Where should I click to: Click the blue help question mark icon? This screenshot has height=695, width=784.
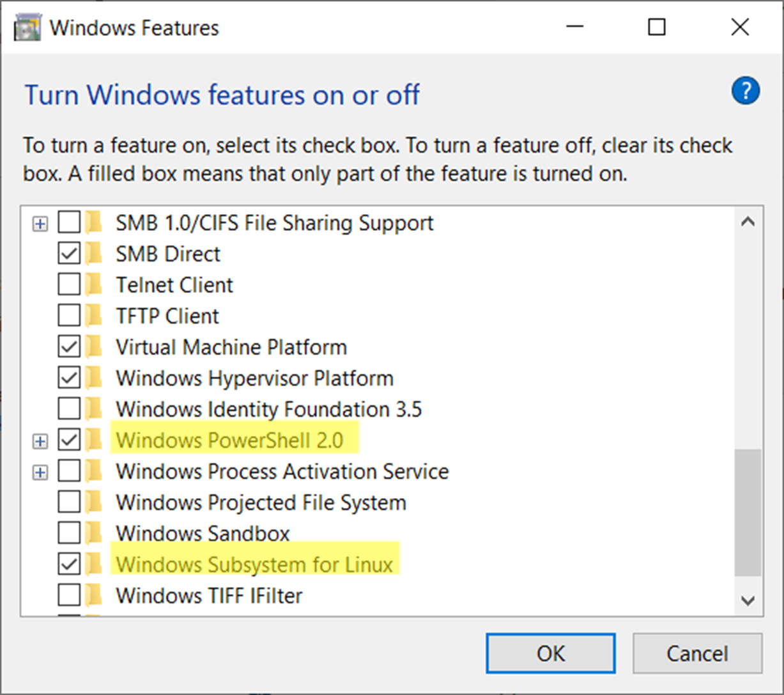point(745,91)
